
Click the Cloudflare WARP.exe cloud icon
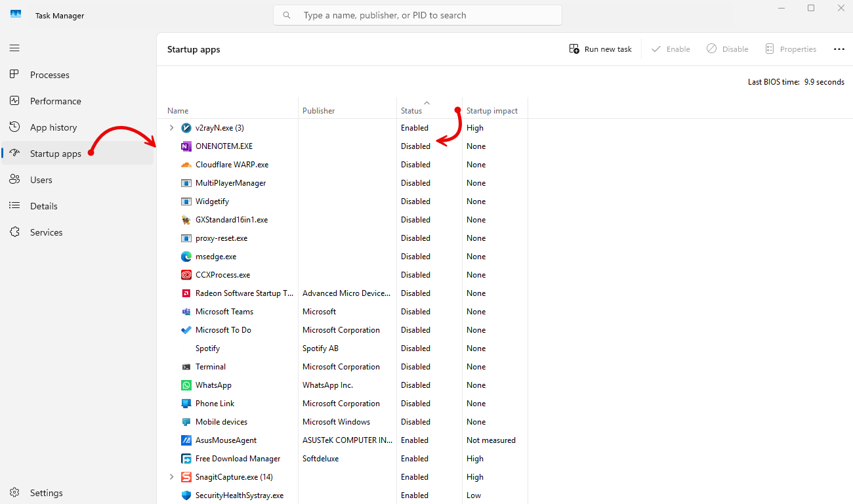(x=186, y=165)
